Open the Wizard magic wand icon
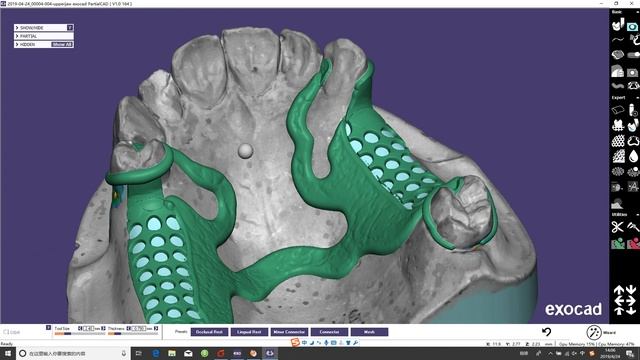Viewport: 640px width, 360px height. [594, 332]
